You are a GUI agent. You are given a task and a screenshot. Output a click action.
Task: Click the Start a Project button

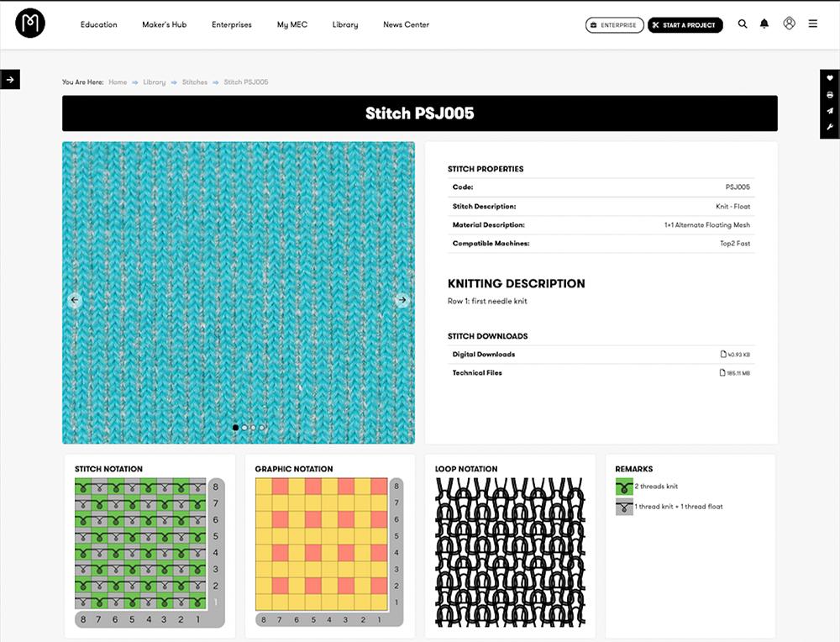pyautogui.click(x=685, y=25)
